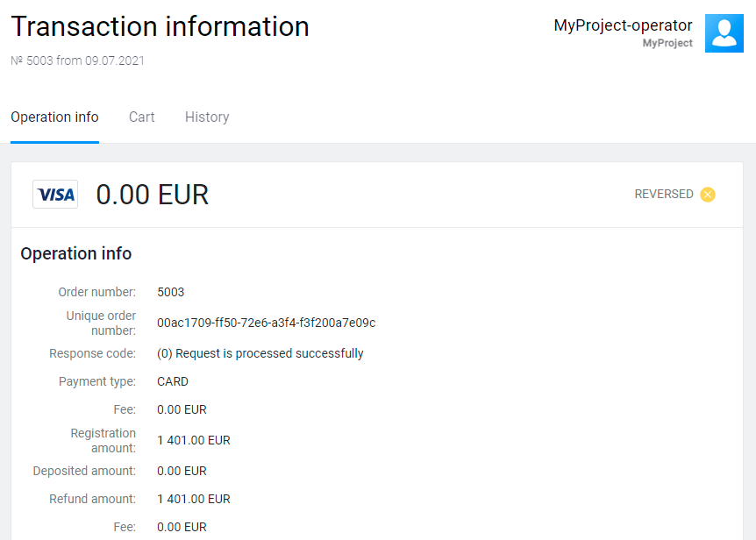This screenshot has height=540, width=756.
Task: Click the response code success message
Action: (260, 353)
